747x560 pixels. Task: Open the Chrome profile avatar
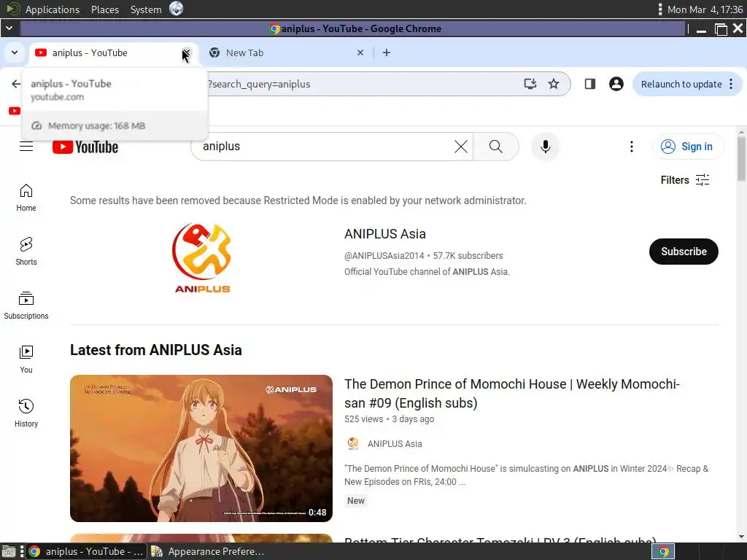[616, 85]
